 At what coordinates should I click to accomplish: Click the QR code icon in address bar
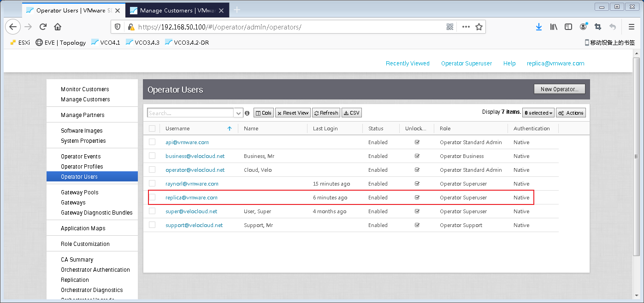pyautogui.click(x=450, y=27)
